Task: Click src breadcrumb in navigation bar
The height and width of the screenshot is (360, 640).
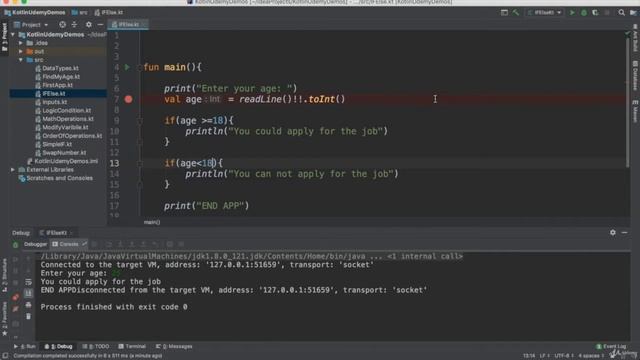Action: [80, 13]
